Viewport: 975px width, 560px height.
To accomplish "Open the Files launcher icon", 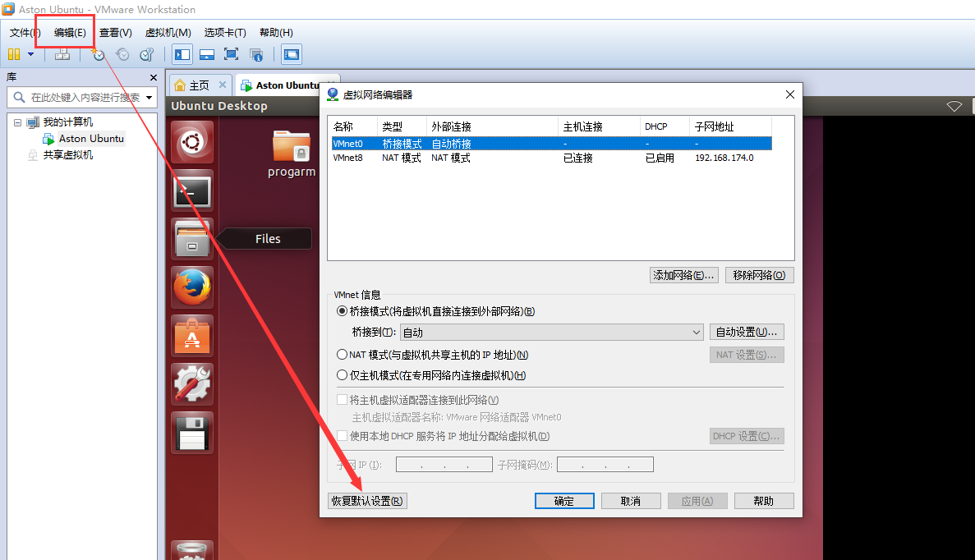I will (x=192, y=239).
